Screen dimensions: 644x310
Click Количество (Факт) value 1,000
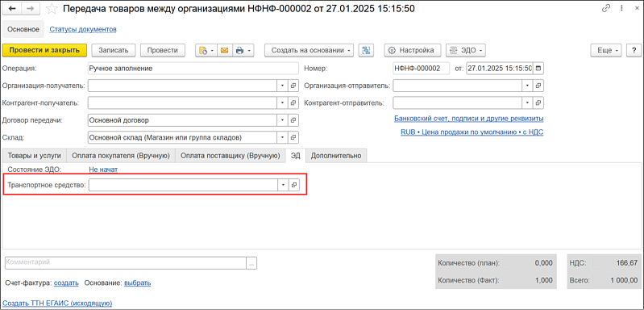[545, 281]
